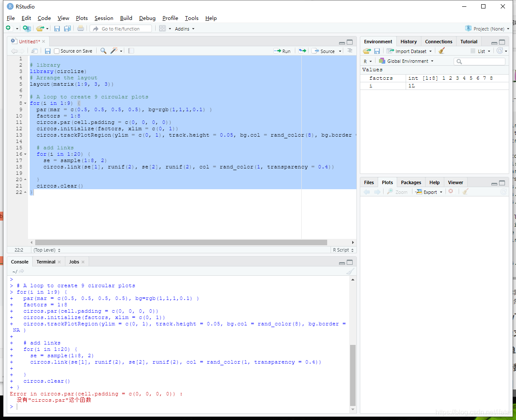Click the workspace panes grid icon

coord(162,29)
